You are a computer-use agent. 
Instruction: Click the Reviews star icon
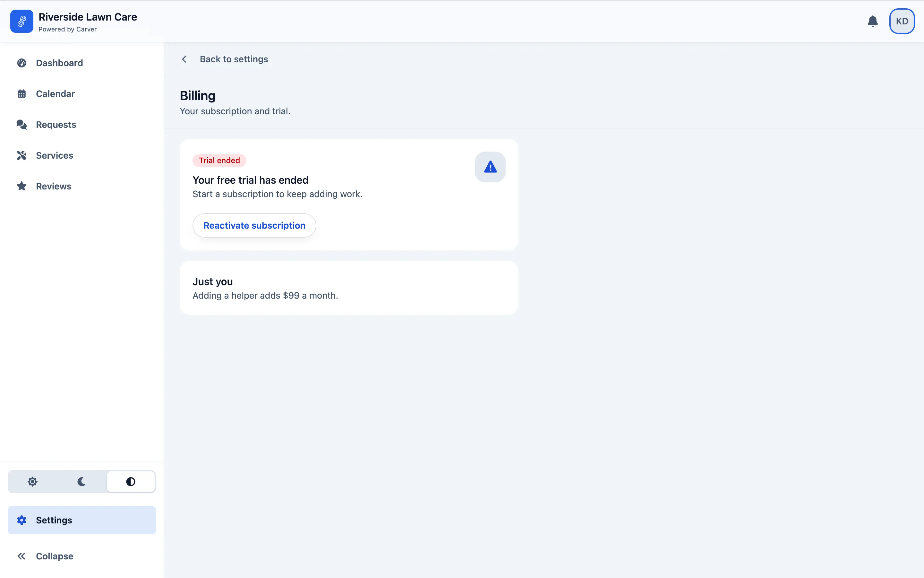tap(22, 186)
